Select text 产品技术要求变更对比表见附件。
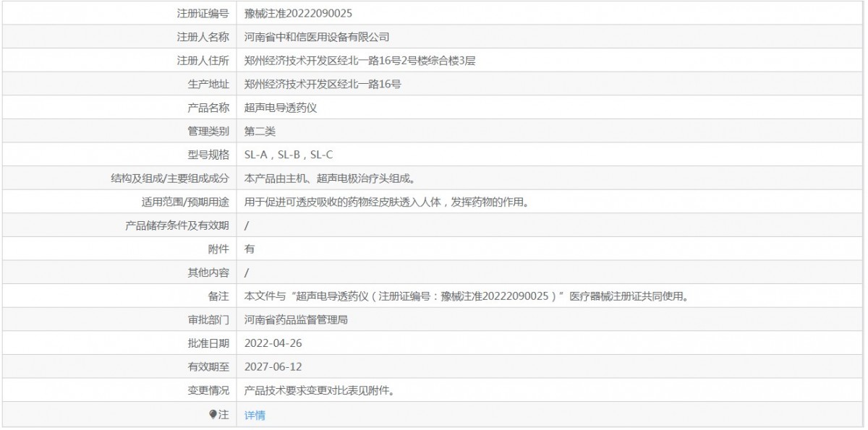Viewport: 868px width, 430px height. [x=319, y=390]
